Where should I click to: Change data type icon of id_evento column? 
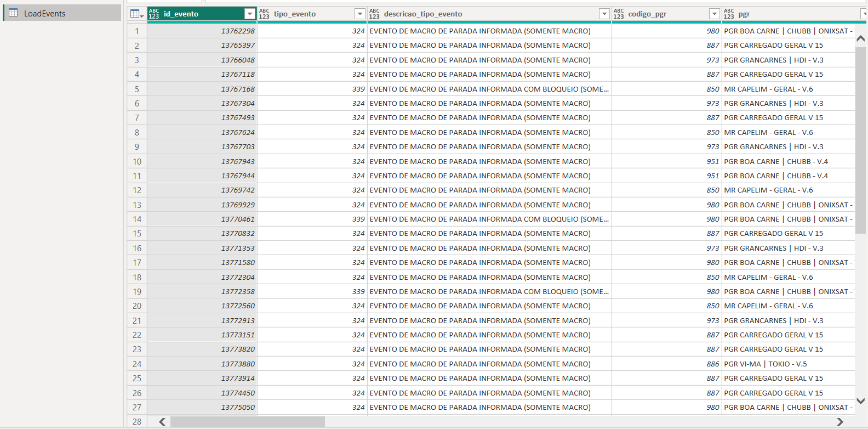point(154,14)
